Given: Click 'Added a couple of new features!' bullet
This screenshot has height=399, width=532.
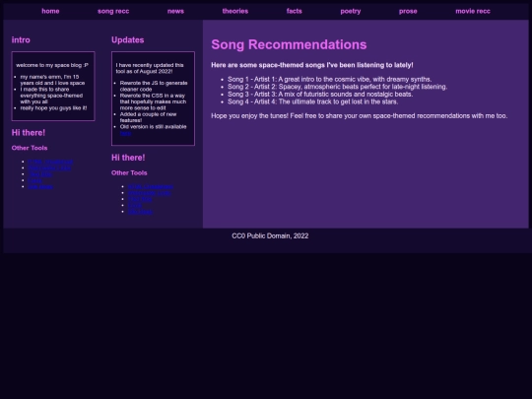Looking at the screenshot, I should pos(148,117).
